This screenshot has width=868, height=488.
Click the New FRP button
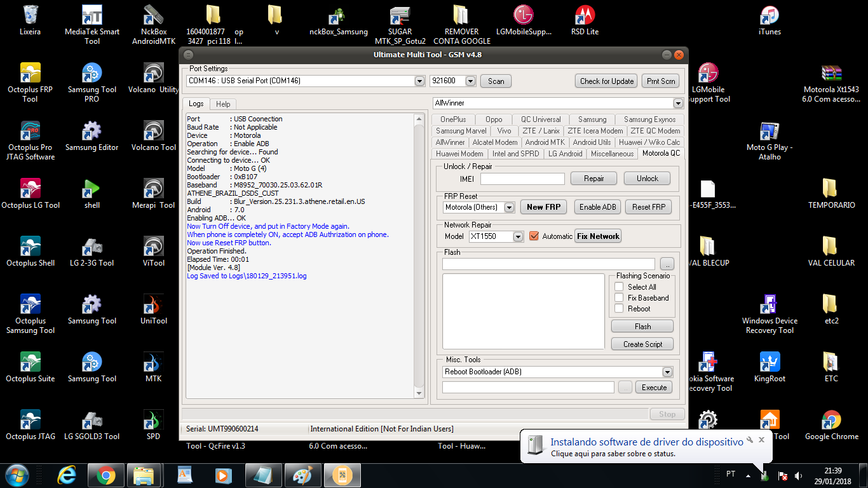543,207
